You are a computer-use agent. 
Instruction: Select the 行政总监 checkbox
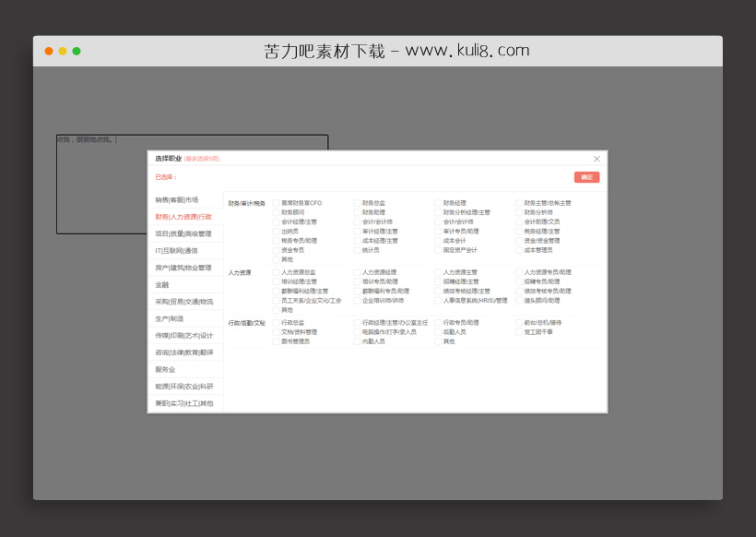277,323
